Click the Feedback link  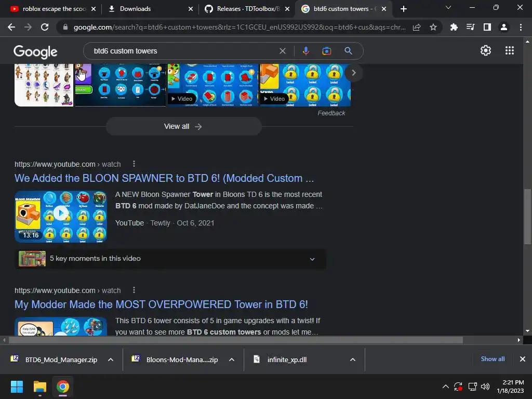(x=331, y=113)
